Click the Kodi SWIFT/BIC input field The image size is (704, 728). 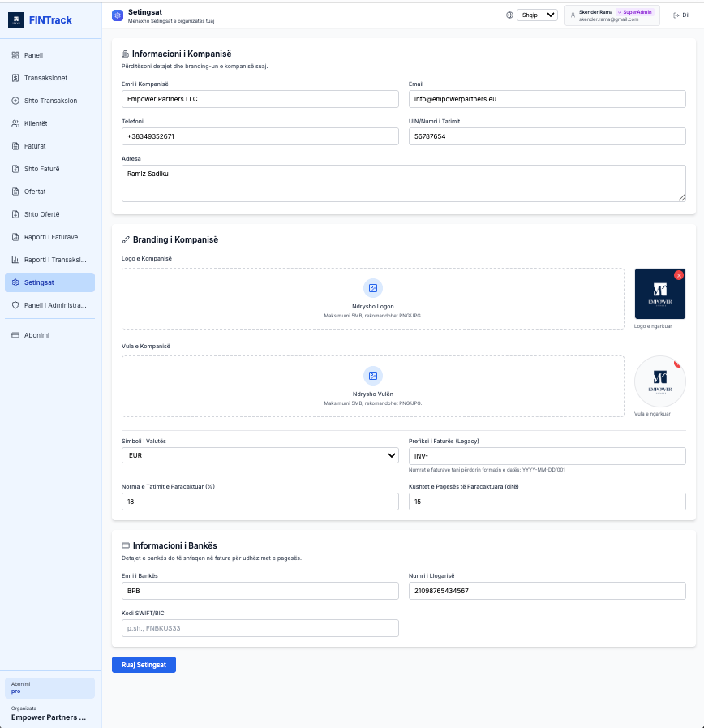tap(260, 628)
